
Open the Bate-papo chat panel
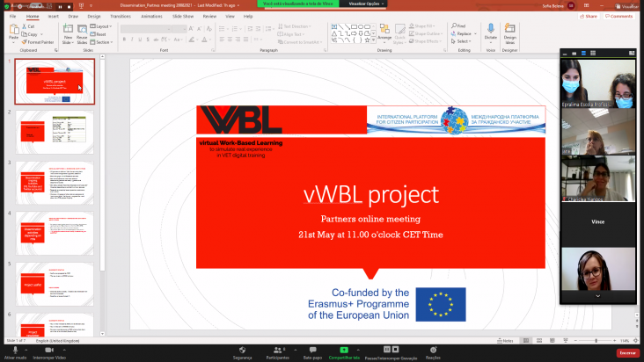click(312, 352)
